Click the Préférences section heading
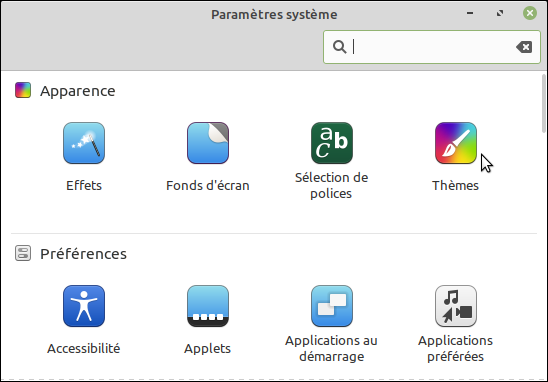 (84, 254)
